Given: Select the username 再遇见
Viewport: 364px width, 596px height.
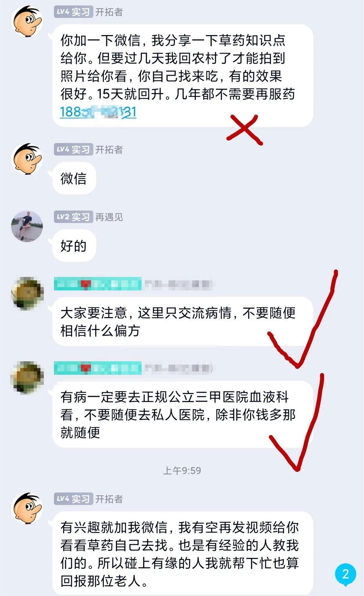Looking at the screenshot, I should [109, 217].
